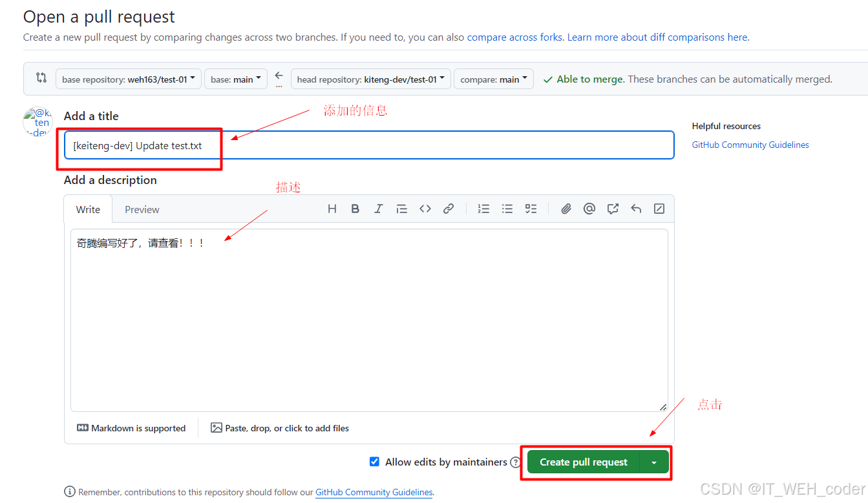Click the Able to merge status text
The width and height of the screenshot is (868, 503).
coord(590,79)
